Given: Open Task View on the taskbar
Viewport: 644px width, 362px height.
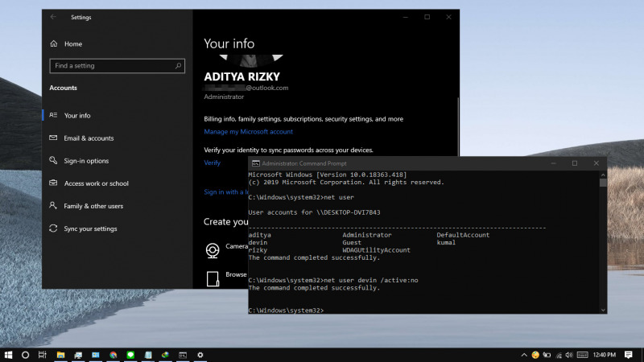Looking at the screenshot, I should (x=43, y=355).
